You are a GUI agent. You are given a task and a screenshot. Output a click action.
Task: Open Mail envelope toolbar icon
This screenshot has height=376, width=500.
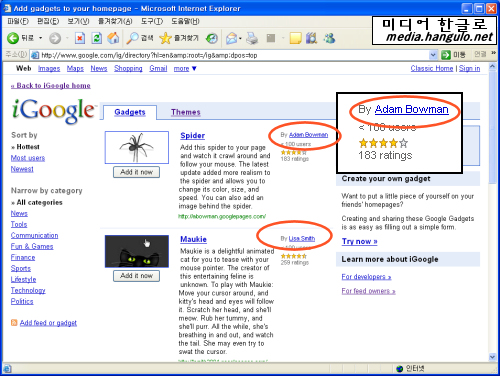(x=231, y=38)
